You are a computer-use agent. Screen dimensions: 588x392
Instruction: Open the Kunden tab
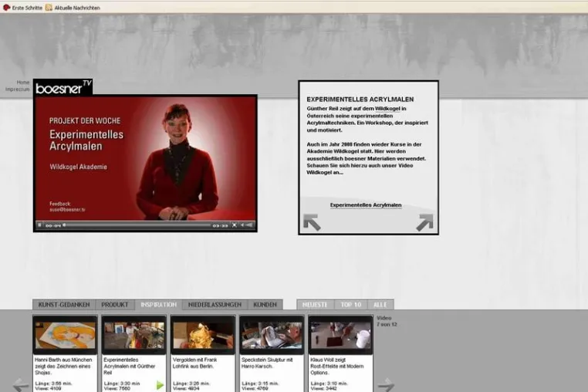coord(265,305)
